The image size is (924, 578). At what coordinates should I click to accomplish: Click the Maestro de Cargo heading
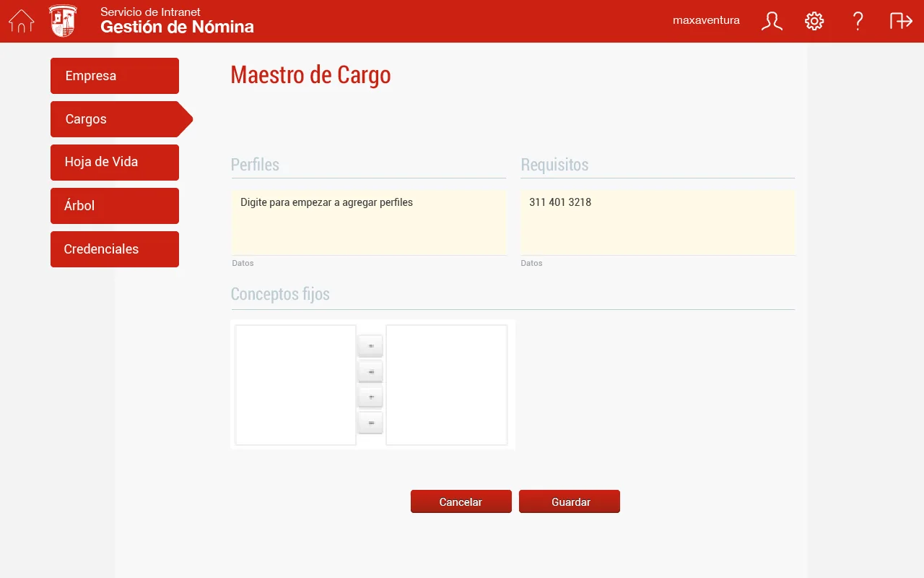click(310, 75)
